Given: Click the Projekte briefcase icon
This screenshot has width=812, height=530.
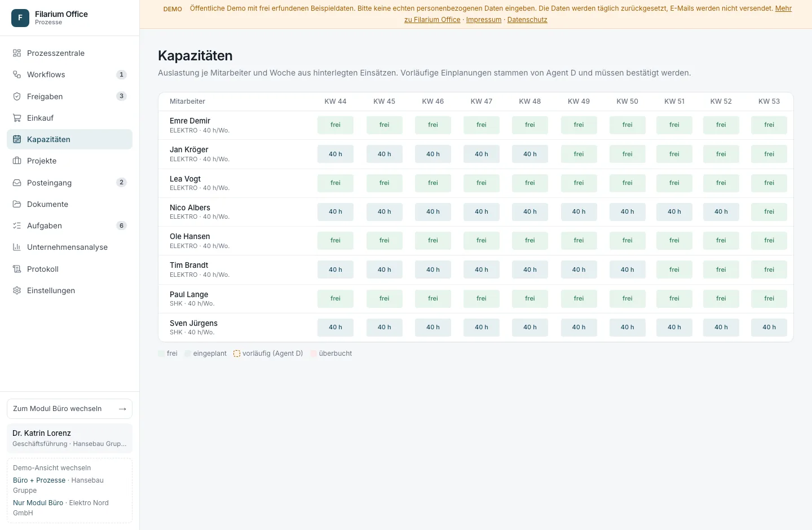Looking at the screenshot, I should [17, 161].
